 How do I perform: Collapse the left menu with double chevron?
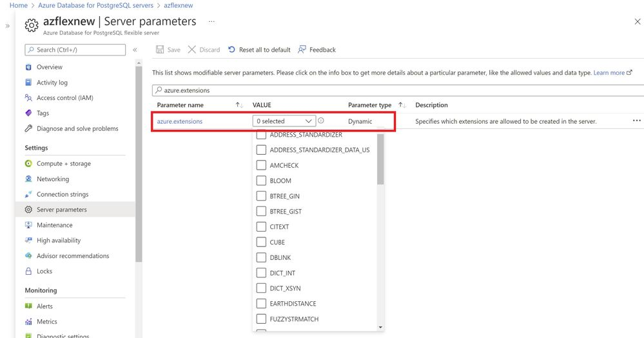pyautogui.click(x=135, y=50)
